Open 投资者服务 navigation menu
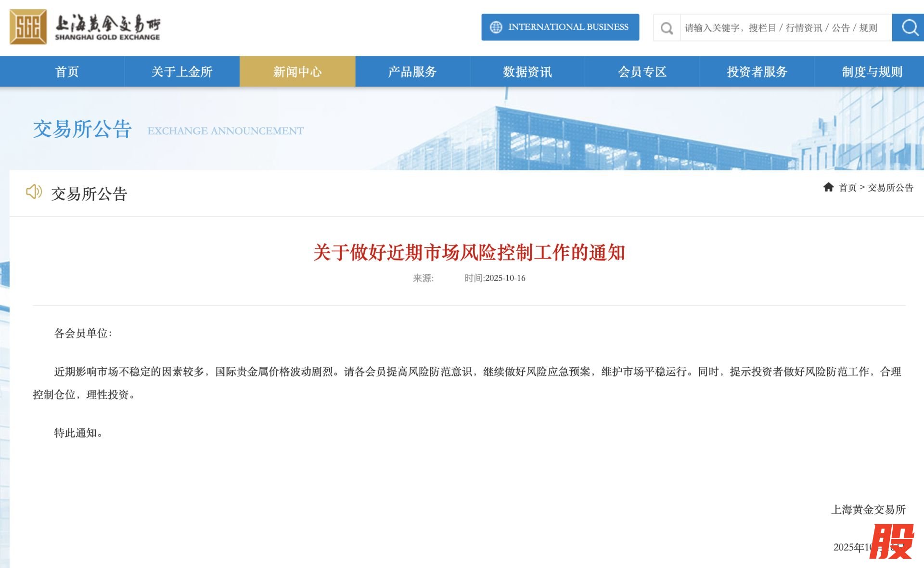 [757, 72]
